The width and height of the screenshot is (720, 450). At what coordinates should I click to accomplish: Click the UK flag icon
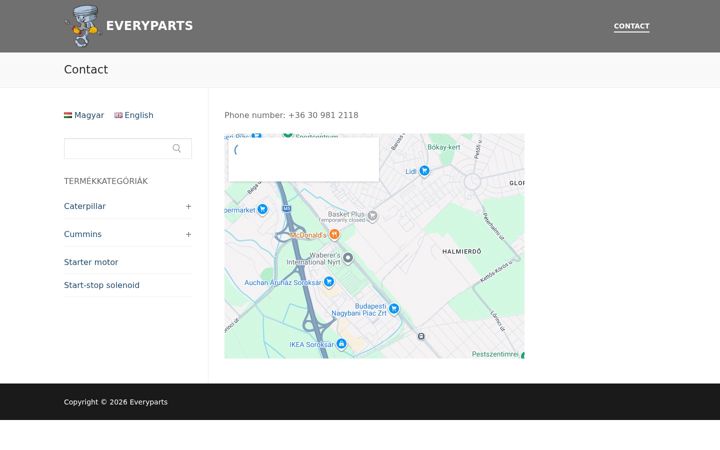tap(118, 115)
